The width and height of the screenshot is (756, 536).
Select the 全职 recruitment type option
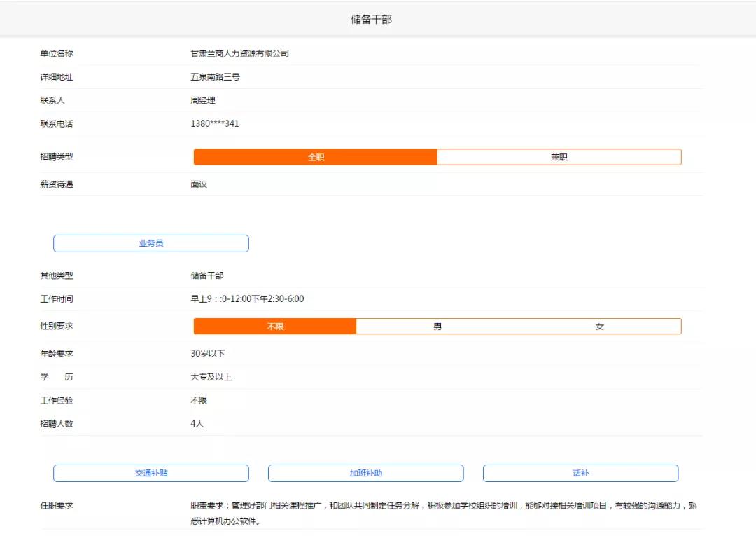pos(316,157)
